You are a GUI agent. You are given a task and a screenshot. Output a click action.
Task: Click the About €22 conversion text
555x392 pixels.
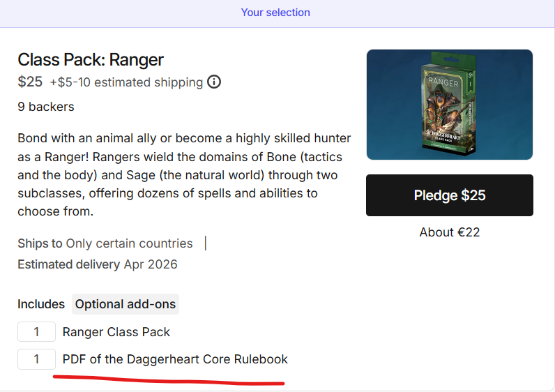[x=450, y=232]
